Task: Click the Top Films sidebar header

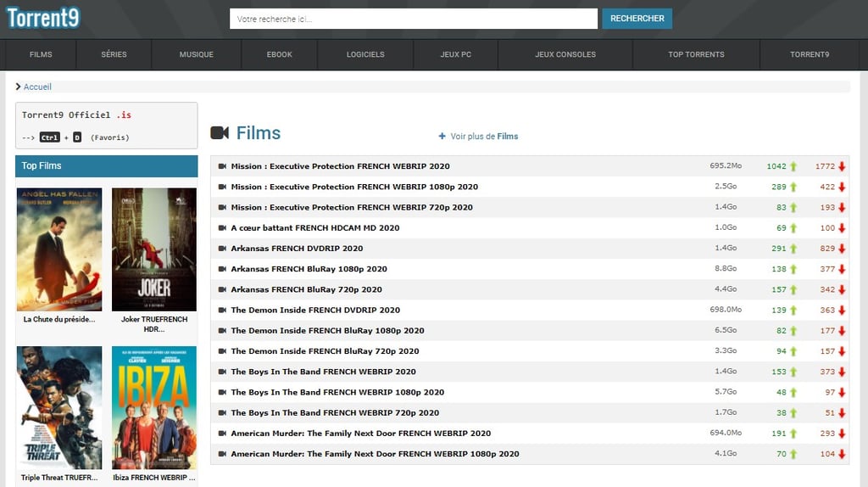Action: [x=106, y=166]
